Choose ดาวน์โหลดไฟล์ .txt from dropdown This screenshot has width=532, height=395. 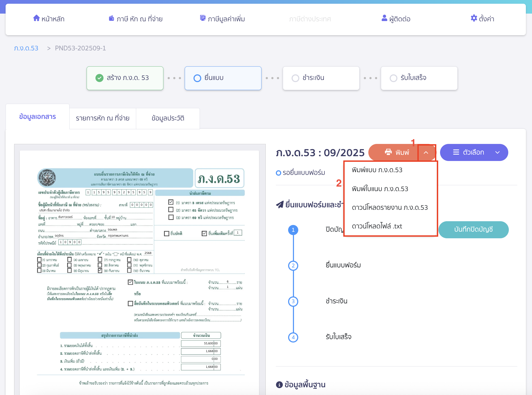377,226
